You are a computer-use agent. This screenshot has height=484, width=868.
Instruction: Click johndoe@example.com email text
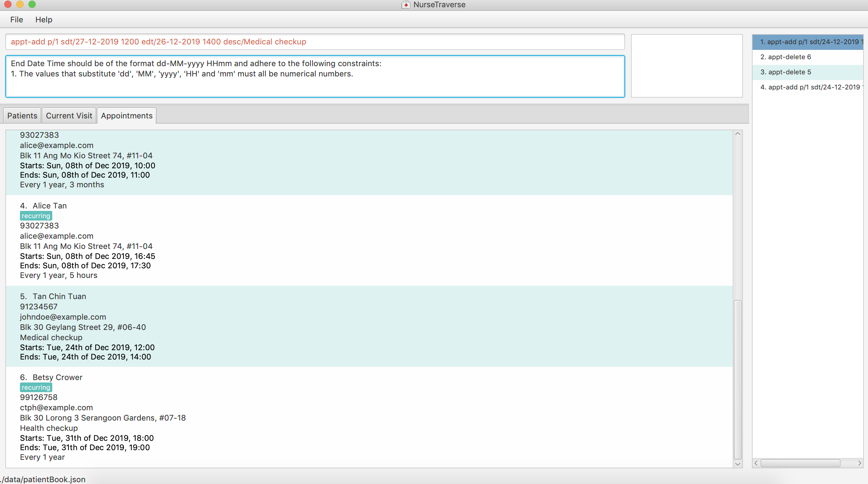point(63,317)
